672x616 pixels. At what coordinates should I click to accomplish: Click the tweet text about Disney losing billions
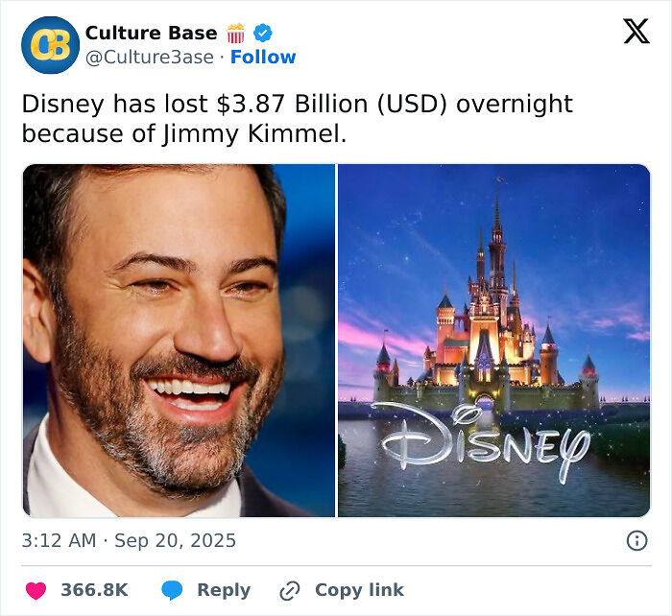(x=297, y=118)
